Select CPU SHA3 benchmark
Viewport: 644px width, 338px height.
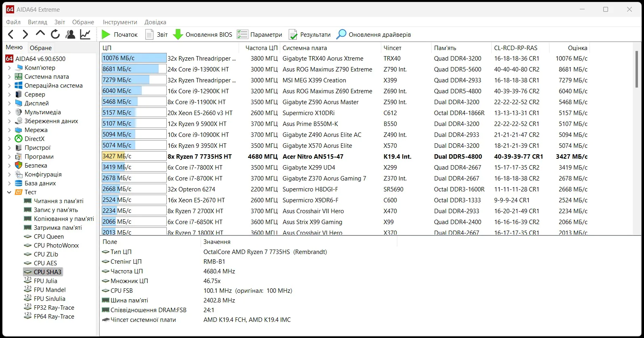43,272
